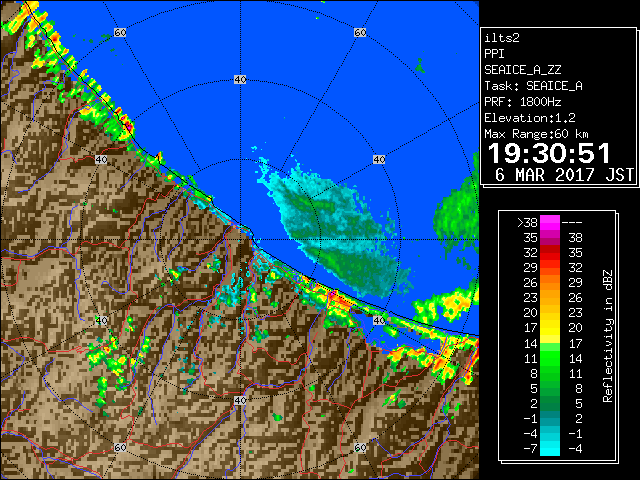
Task: Click the 19:30:51 timestamp
Action: click(549, 153)
